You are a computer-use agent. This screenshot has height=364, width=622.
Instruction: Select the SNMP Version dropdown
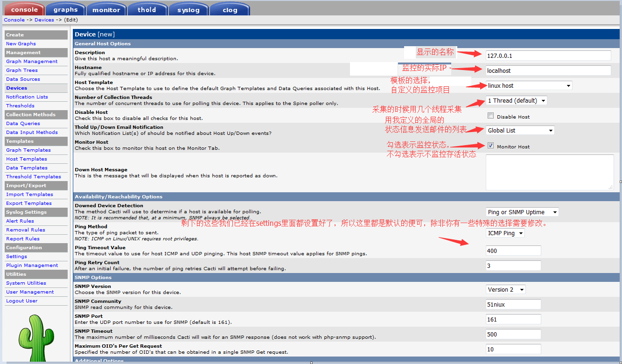click(x=505, y=290)
